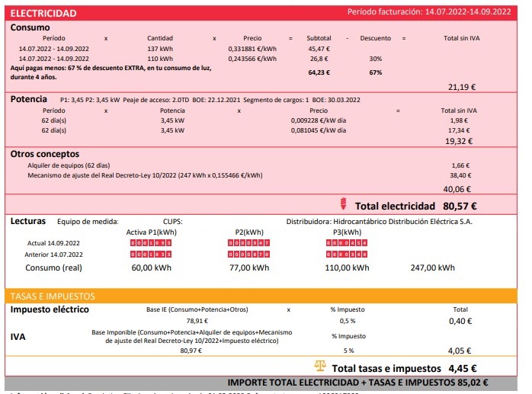Viewport: 532px width, 394px height.
Task: Select the 78,91 € tax base
Action: [x=197, y=321]
